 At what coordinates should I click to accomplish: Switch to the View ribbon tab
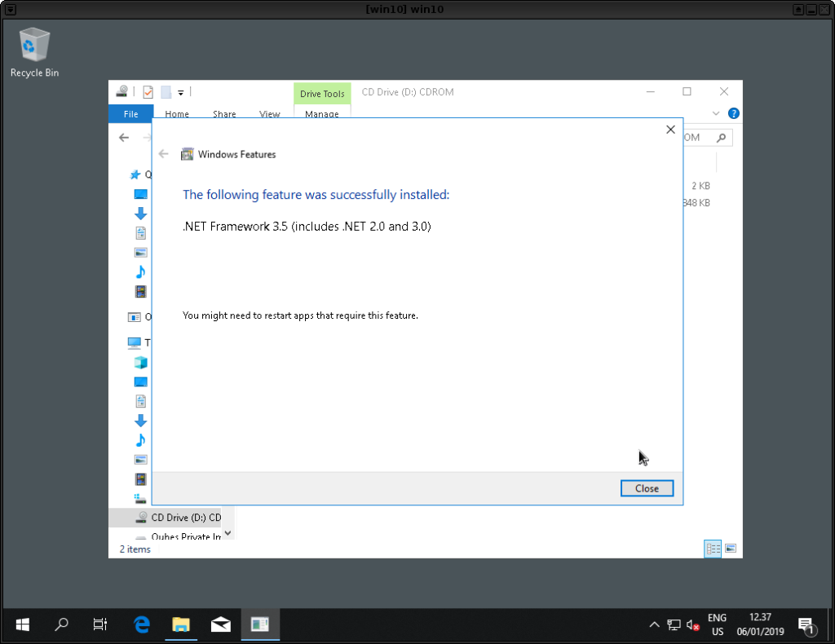(x=269, y=114)
